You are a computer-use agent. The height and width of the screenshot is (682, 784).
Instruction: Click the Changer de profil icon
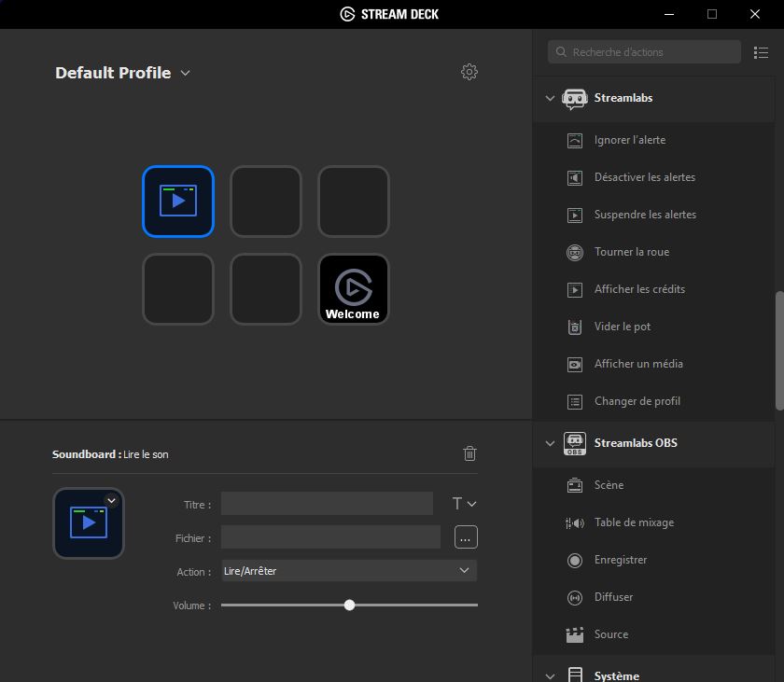click(x=575, y=402)
